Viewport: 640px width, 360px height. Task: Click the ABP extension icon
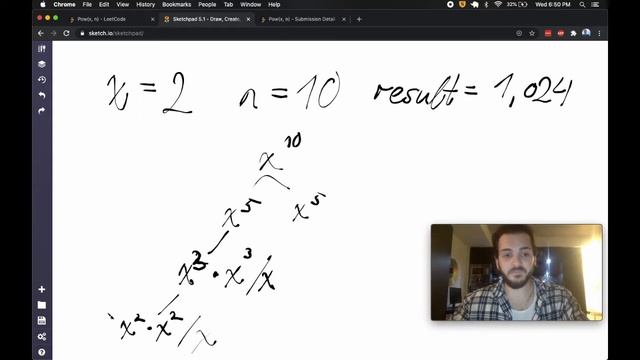(x=561, y=33)
